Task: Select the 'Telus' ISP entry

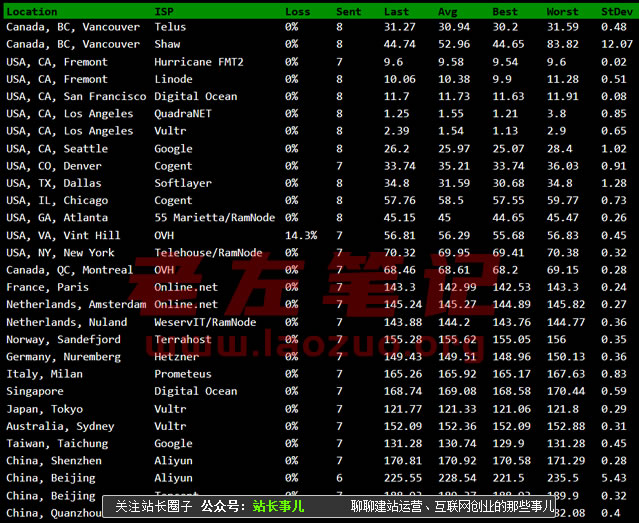Action: (170, 27)
